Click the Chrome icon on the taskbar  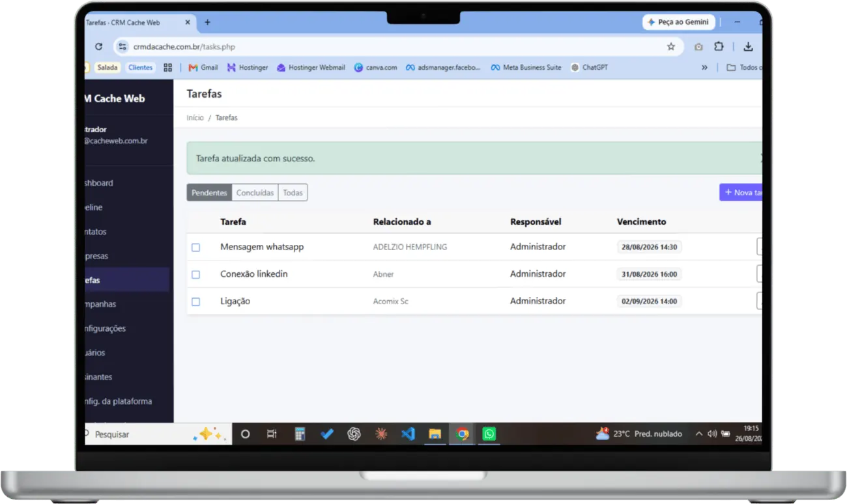(x=462, y=434)
